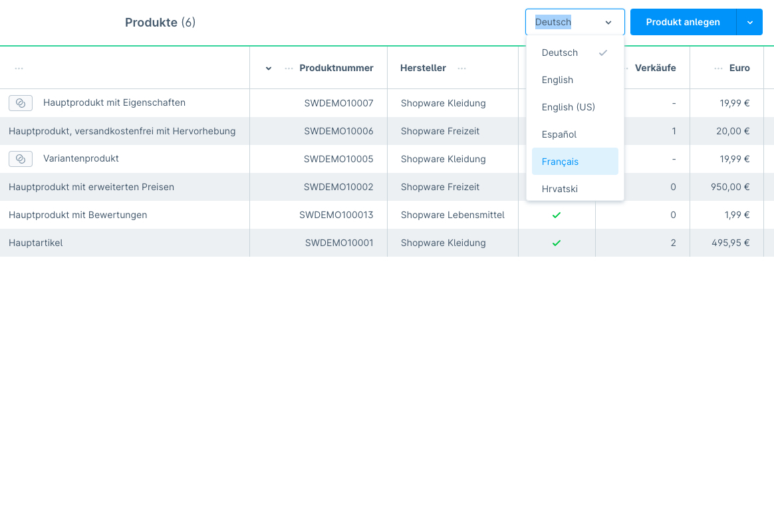
Task: Open column options beside Produktnummer header
Action: 289,68
